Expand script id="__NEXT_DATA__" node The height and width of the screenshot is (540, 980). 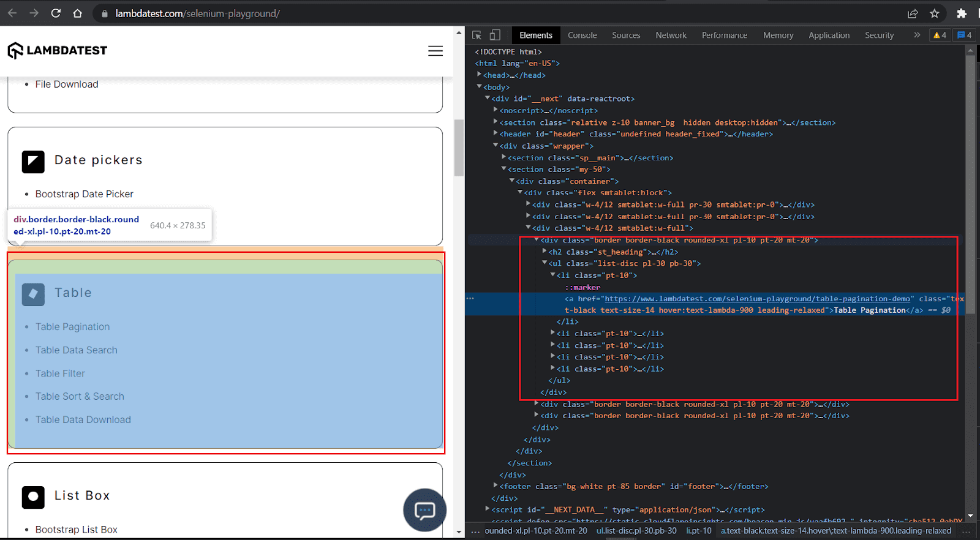(x=488, y=509)
